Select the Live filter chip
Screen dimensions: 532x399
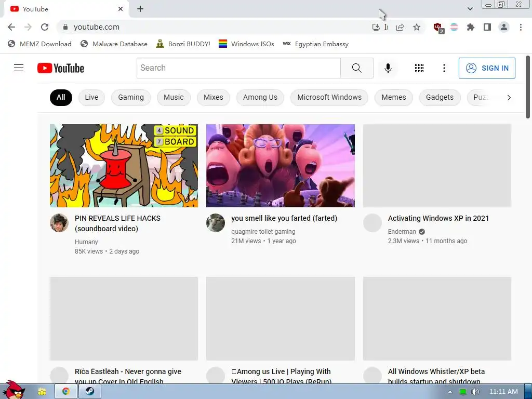91,97
